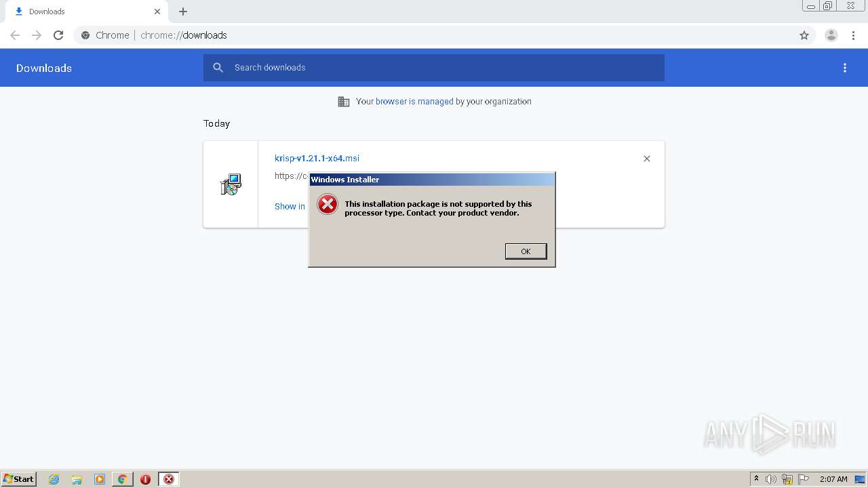
Task: Open the Chrome profile avatar
Action: (x=831, y=35)
